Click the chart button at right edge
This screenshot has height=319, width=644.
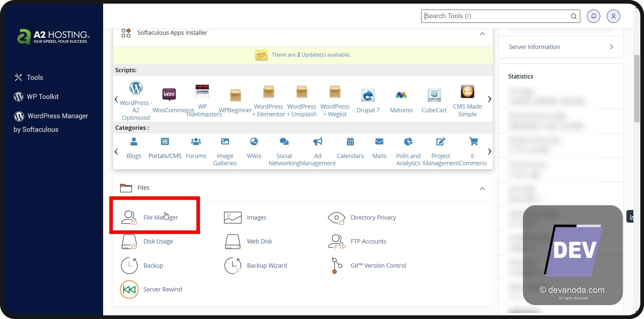click(x=630, y=217)
